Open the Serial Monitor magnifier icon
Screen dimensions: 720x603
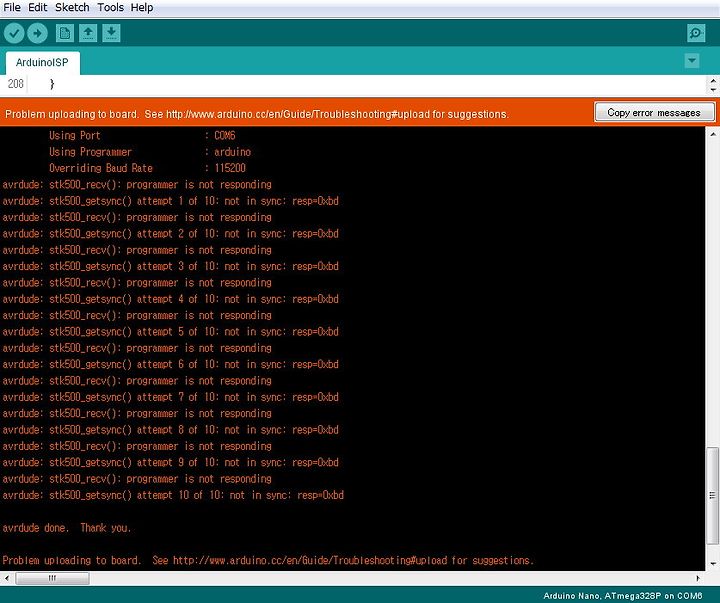pos(696,33)
